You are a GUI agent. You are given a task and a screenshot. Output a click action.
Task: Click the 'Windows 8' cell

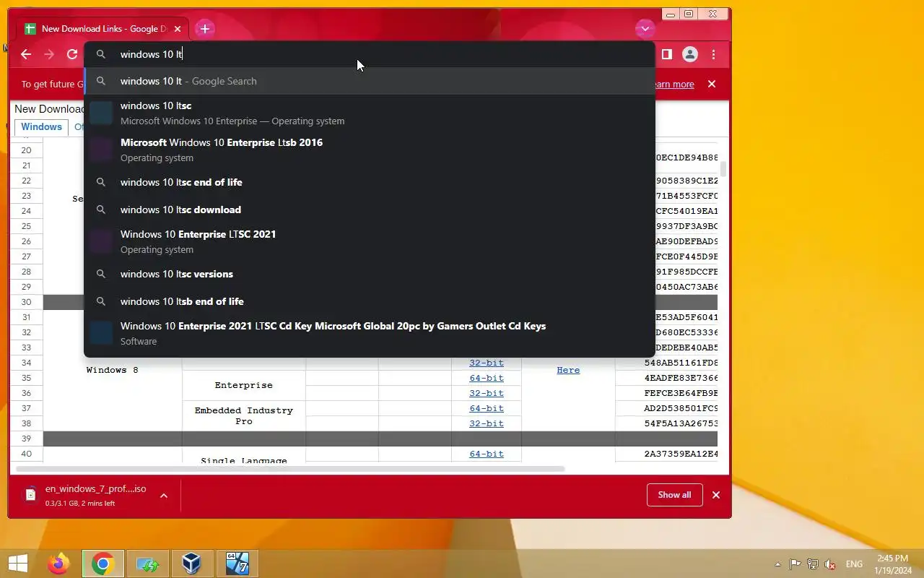(x=112, y=370)
